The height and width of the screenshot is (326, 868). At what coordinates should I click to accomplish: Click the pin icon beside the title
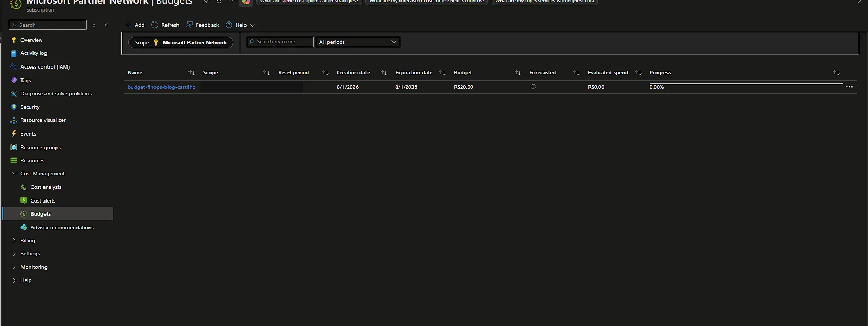[206, 2]
